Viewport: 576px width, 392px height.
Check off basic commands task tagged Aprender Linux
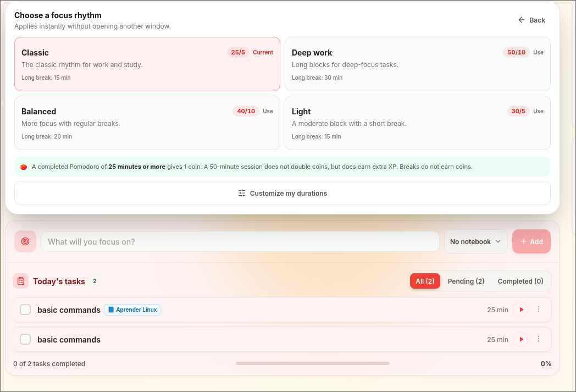(x=25, y=310)
